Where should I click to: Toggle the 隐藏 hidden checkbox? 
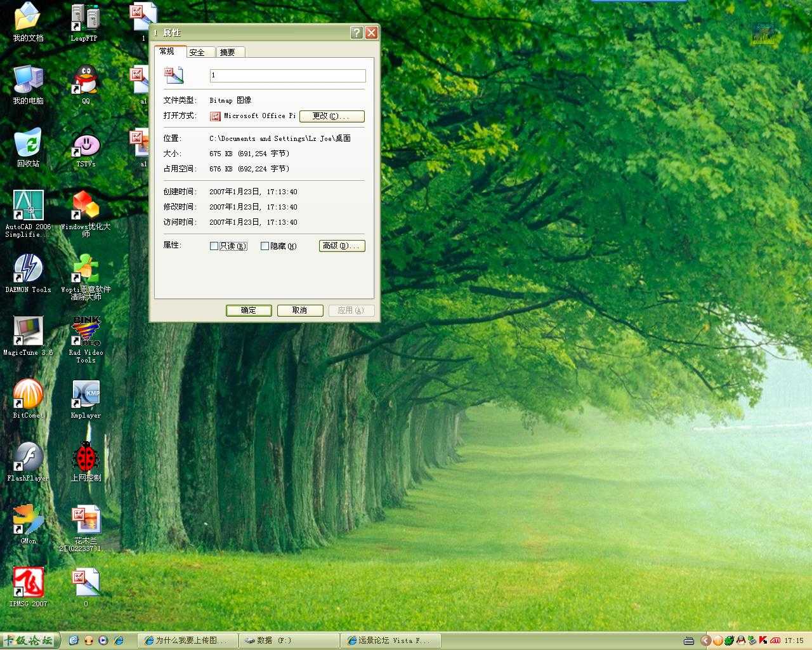(265, 246)
